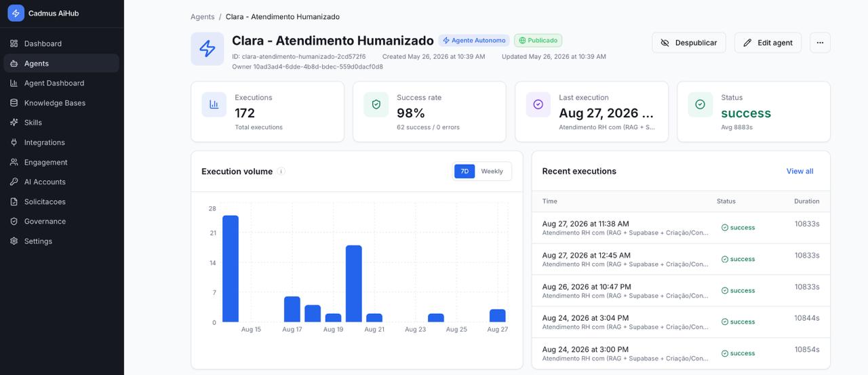This screenshot has width=868, height=375.
Task: Click the Governance shield icon
Action: (x=14, y=221)
